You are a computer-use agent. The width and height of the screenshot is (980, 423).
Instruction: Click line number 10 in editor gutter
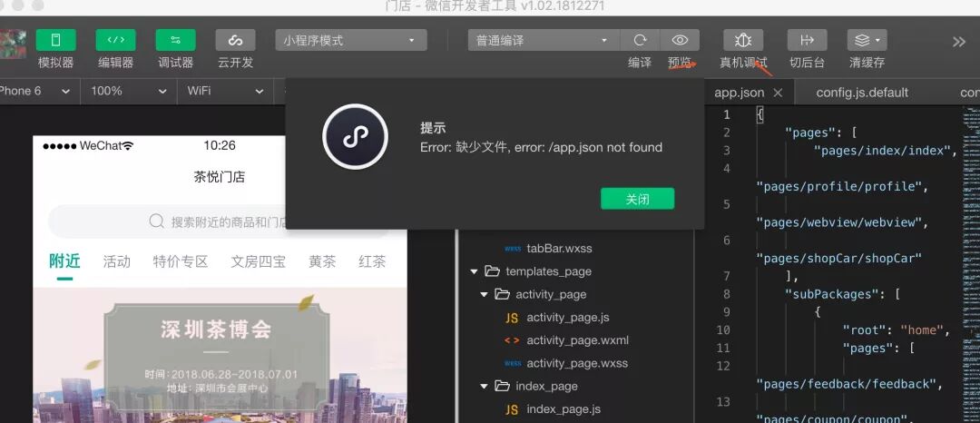pos(723,330)
